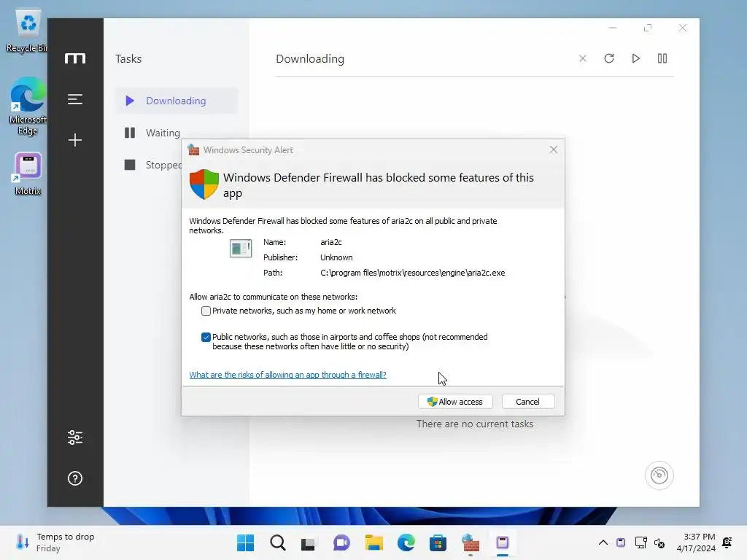Image resolution: width=747 pixels, height=560 pixels.
Task: Open taskbar Search
Action: (x=278, y=542)
